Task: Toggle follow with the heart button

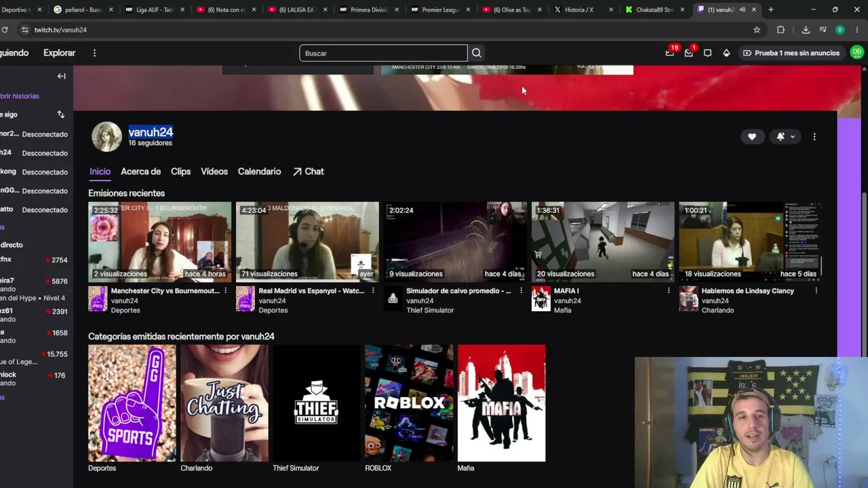Action: point(752,136)
